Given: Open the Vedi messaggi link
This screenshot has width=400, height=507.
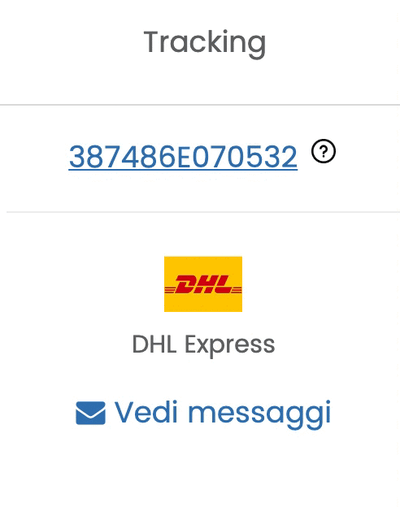Looking at the screenshot, I should point(203,414).
